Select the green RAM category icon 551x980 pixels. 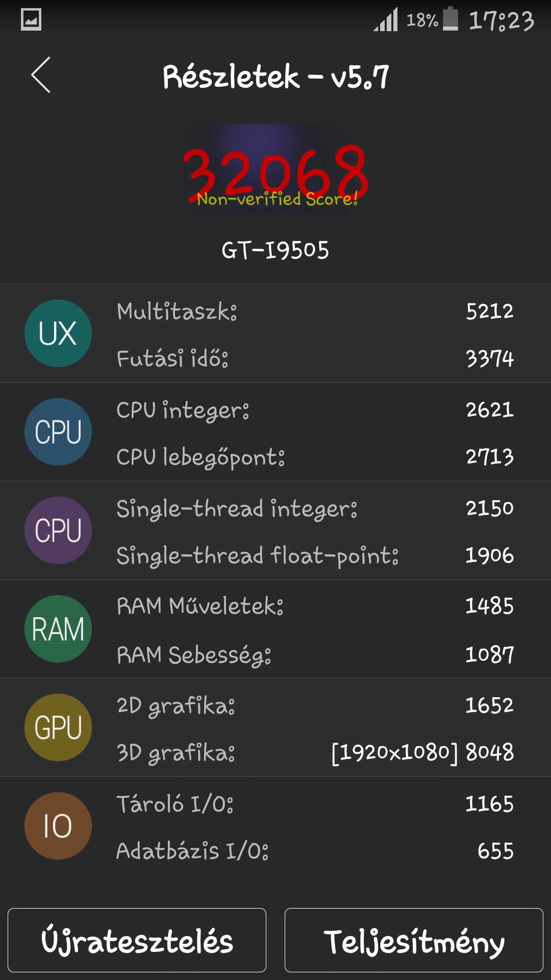[58, 629]
